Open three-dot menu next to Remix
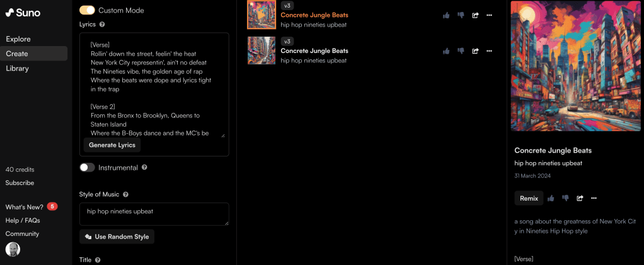Screen dimensions: 644x265 click(594, 198)
